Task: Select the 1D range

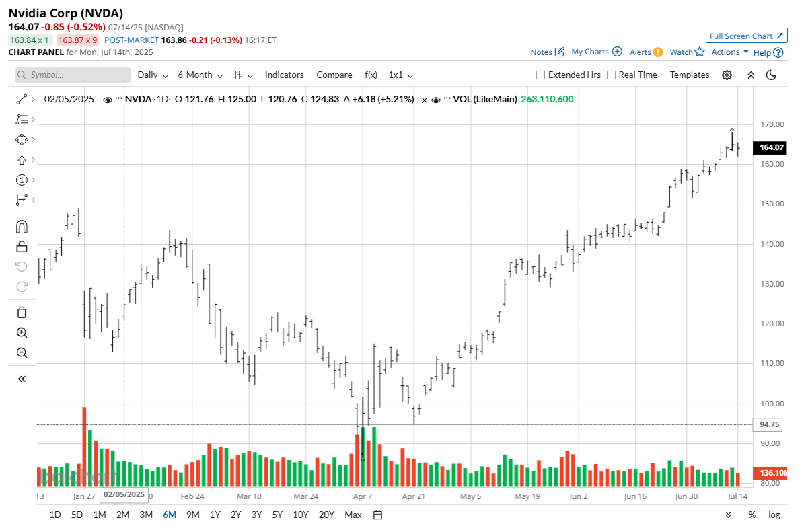Action: 55,515
